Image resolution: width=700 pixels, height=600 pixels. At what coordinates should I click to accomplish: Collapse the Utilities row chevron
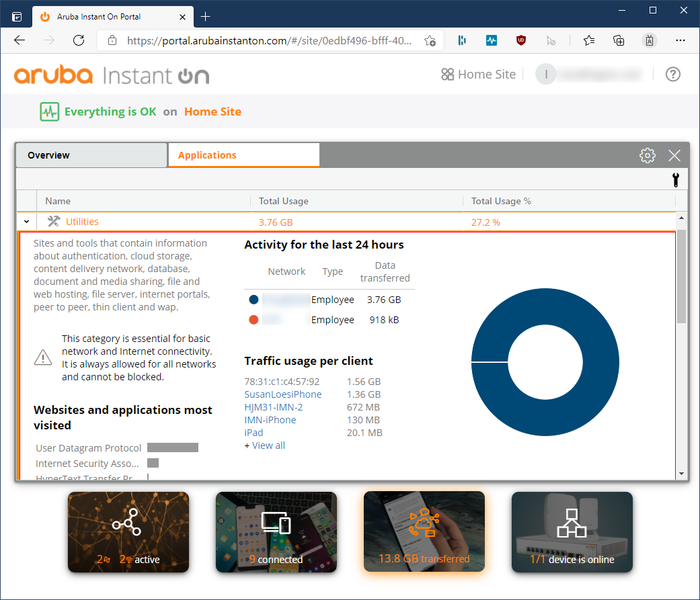point(27,222)
